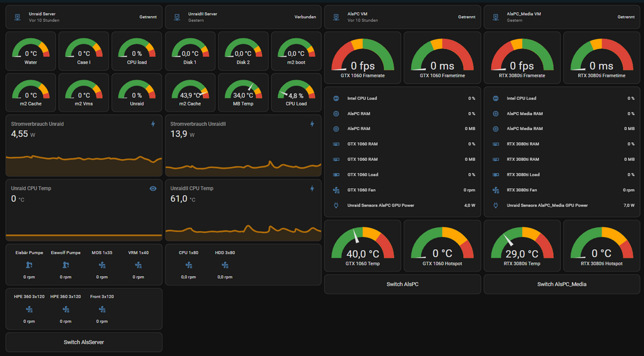
Task: Open the RTX 3080ti Load entity row
Action: [562, 174]
